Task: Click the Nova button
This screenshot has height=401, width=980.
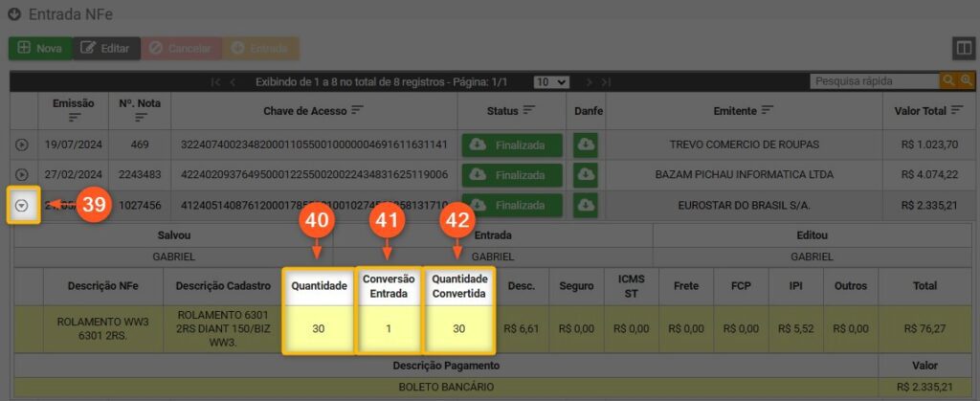Action: point(39,48)
